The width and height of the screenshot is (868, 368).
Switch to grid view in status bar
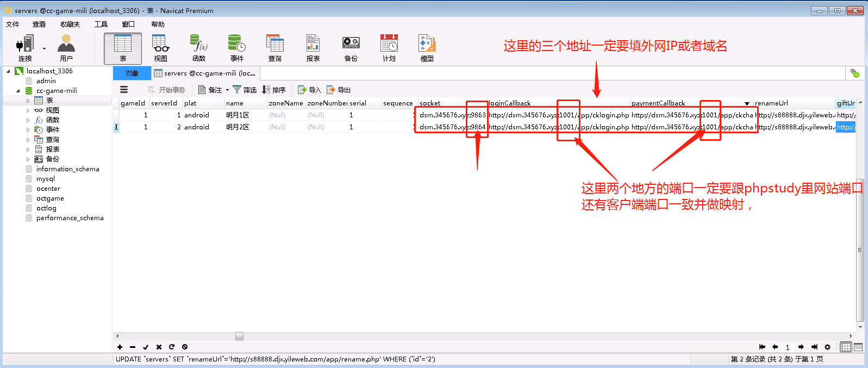pyautogui.click(x=846, y=347)
